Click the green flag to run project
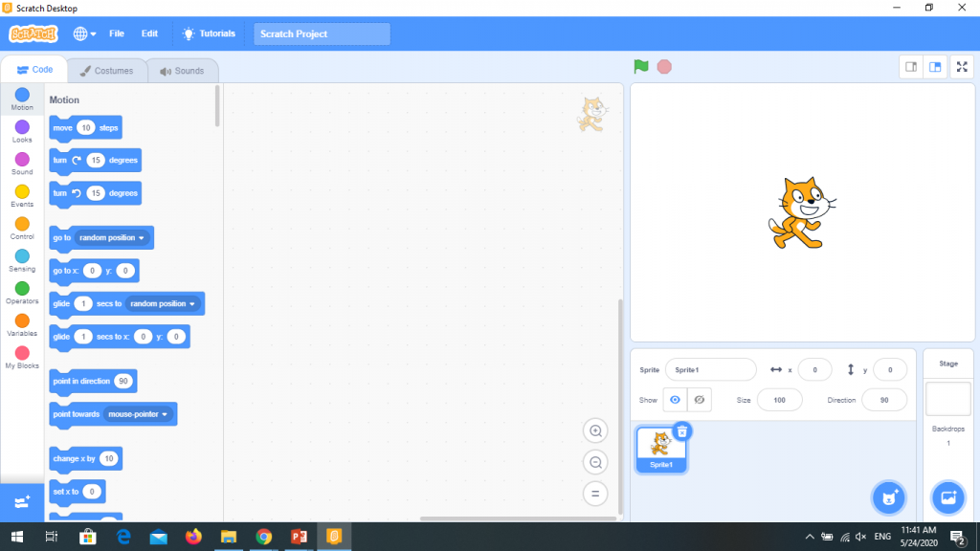This screenshot has width=980, height=551. tap(640, 67)
